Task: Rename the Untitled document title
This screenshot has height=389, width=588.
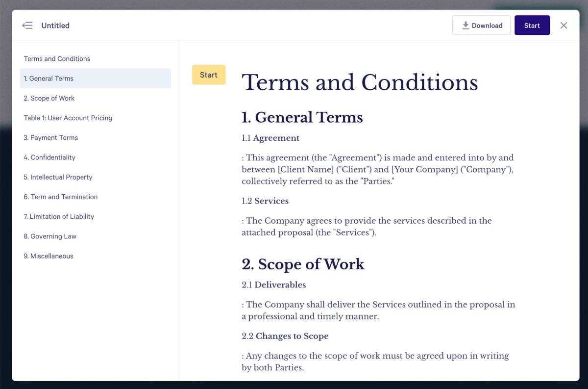Action: [55, 26]
